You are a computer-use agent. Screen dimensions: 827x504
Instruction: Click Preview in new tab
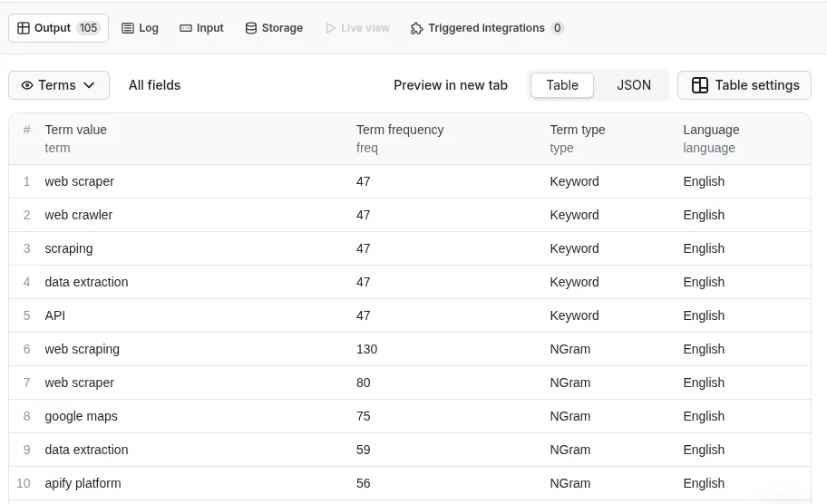coord(450,85)
